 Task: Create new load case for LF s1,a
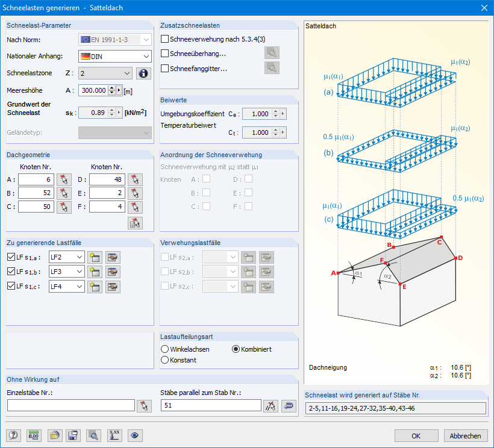pyautogui.click(x=95, y=258)
